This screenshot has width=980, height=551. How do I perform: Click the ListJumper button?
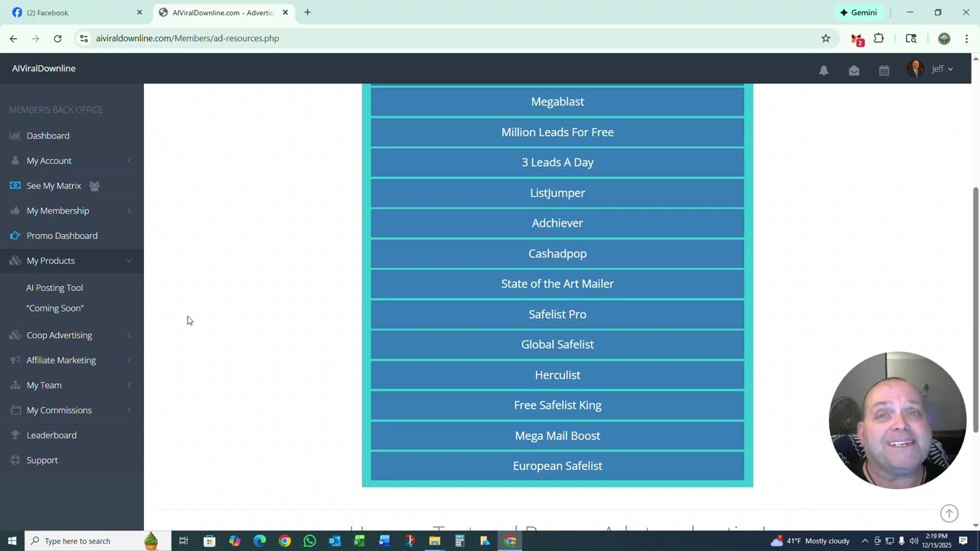click(557, 193)
